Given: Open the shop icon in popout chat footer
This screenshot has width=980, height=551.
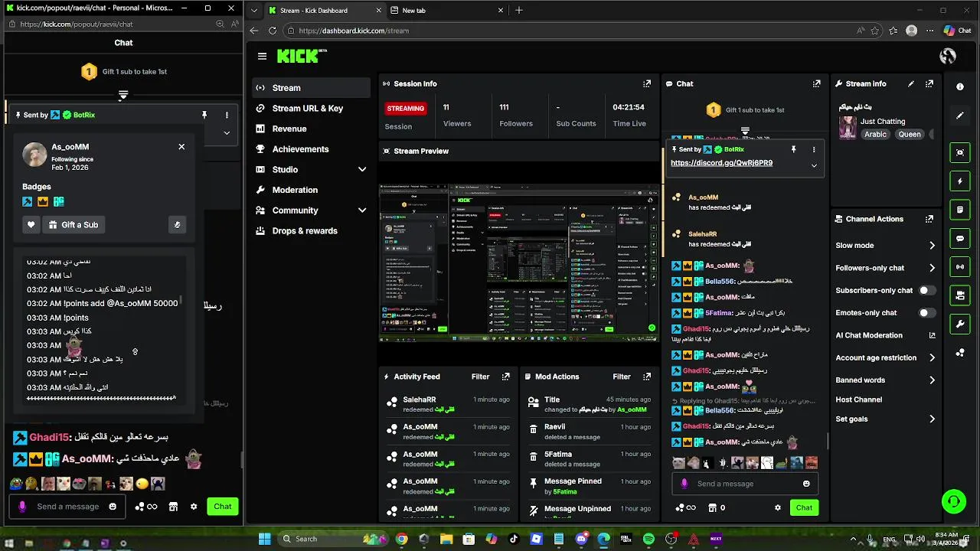Looking at the screenshot, I should (173, 507).
